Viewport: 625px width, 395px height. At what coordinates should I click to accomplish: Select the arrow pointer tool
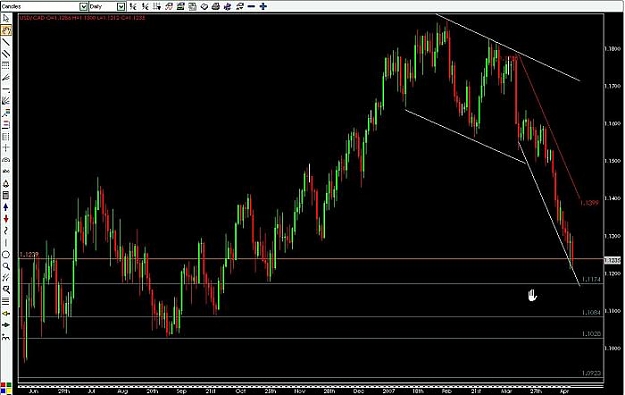(6, 19)
